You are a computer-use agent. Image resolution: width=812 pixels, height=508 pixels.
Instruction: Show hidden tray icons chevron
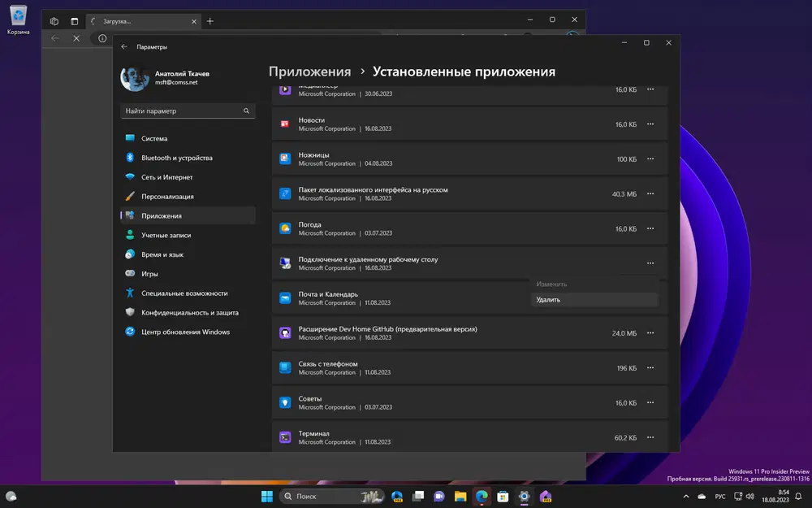(x=686, y=496)
